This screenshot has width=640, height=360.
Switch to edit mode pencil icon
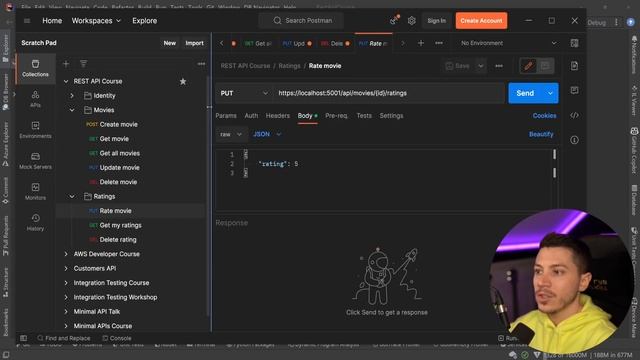(x=528, y=66)
